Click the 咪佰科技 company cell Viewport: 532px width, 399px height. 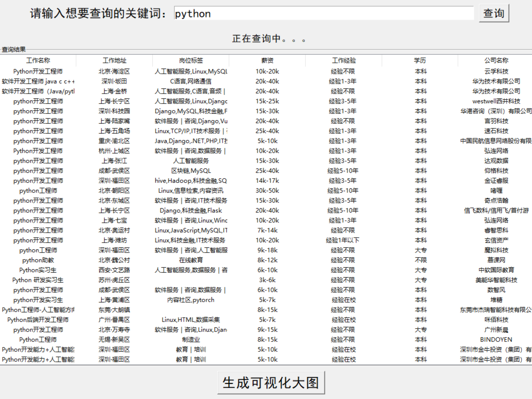click(496, 320)
